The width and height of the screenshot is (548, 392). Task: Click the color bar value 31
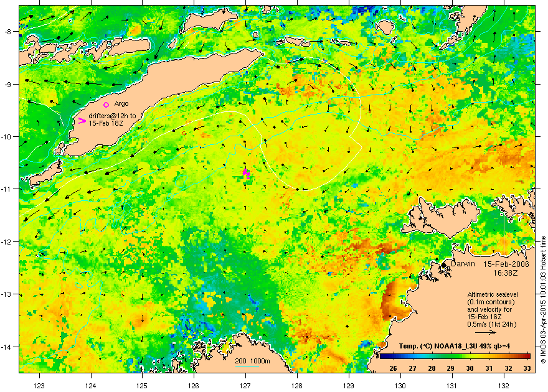point(489,368)
